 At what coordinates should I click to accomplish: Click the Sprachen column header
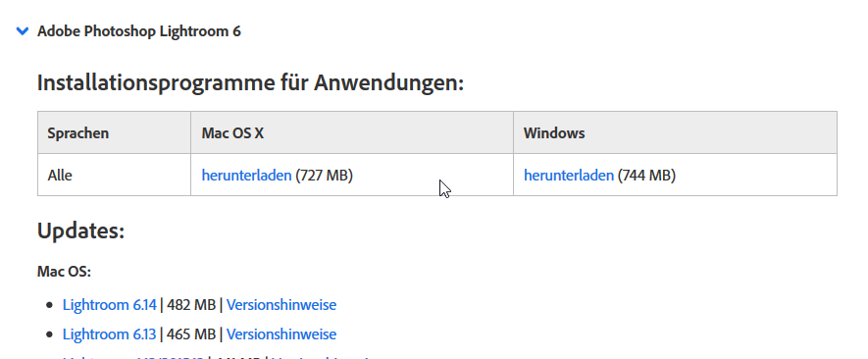[x=78, y=133]
